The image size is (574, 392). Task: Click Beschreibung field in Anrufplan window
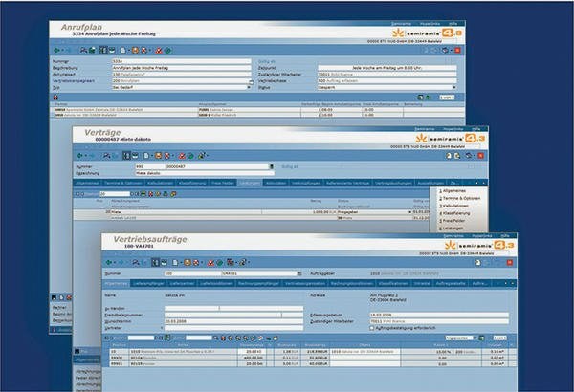tap(181, 68)
